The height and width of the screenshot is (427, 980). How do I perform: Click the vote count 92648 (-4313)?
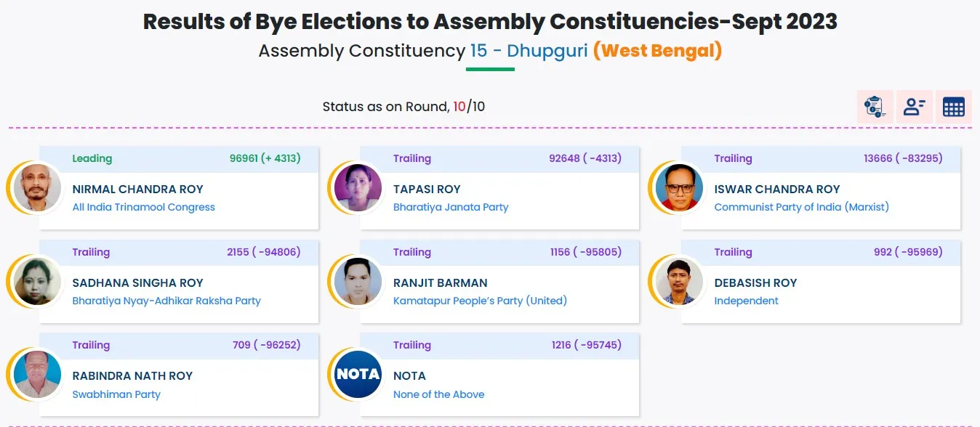[585, 158]
